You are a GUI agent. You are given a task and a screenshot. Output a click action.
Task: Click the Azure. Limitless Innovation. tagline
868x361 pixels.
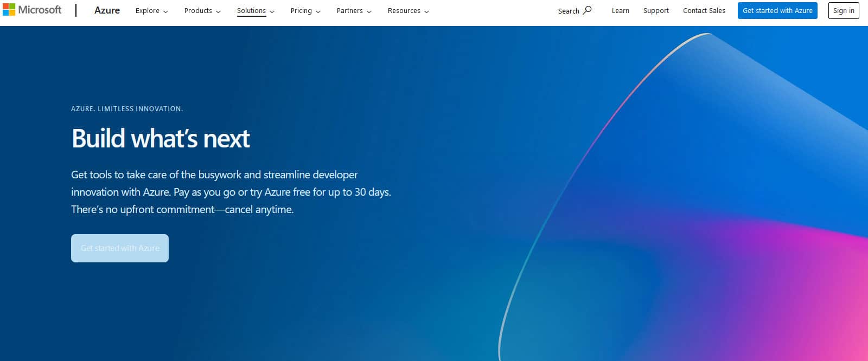click(x=127, y=109)
